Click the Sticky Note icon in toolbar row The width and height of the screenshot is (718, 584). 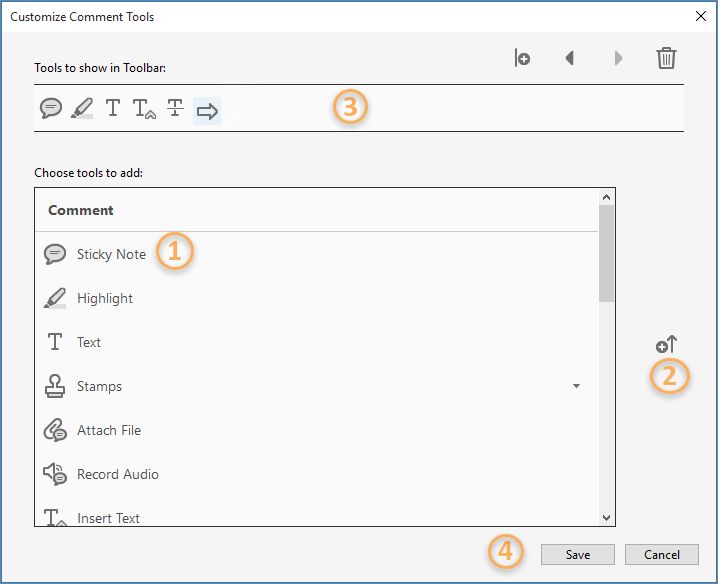[51, 109]
